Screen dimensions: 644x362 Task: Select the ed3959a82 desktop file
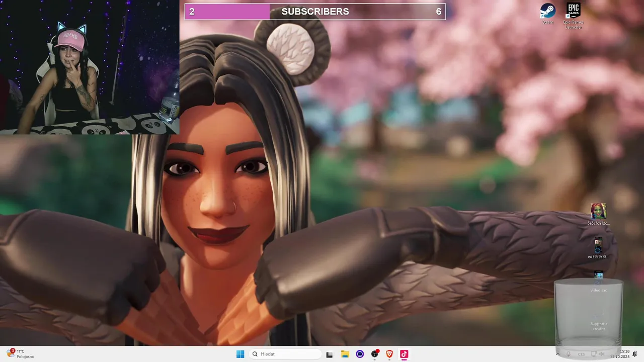click(598, 248)
